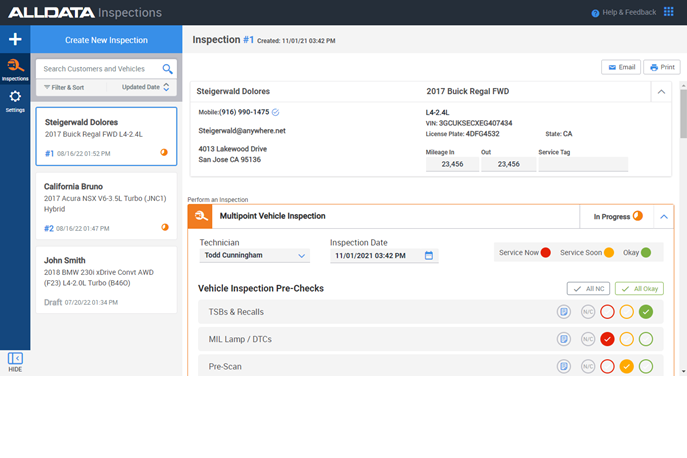Open notes icon for MIL Lamp / DTCs
Viewport: 687px width, 458px height.
(564, 339)
